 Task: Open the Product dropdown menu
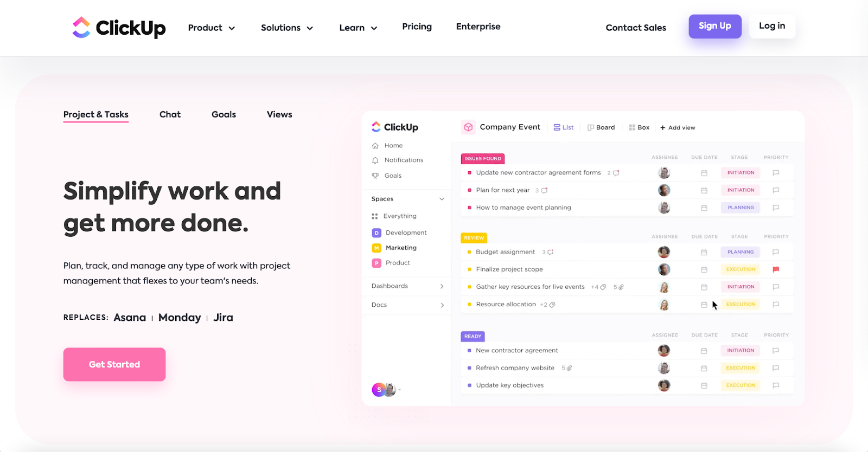[212, 28]
